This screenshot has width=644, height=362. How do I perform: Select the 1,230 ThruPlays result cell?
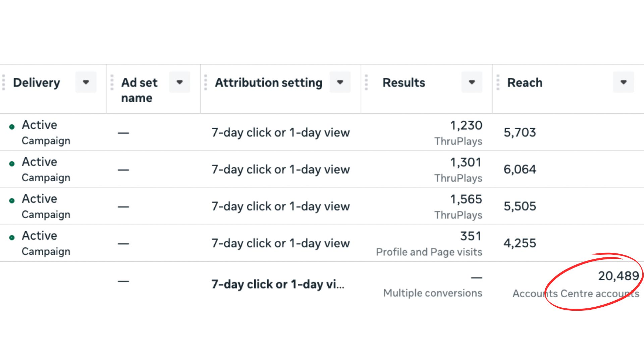point(466,126)
